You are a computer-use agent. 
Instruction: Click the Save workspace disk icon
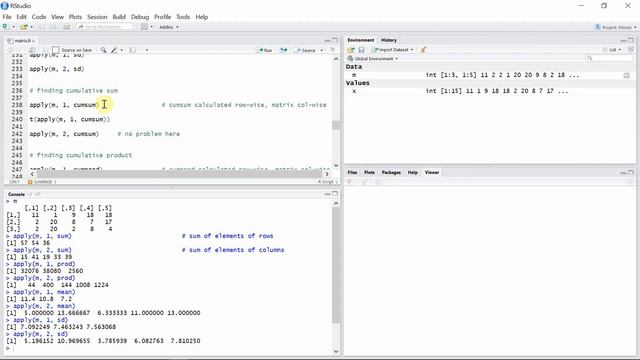pos(361,50)
